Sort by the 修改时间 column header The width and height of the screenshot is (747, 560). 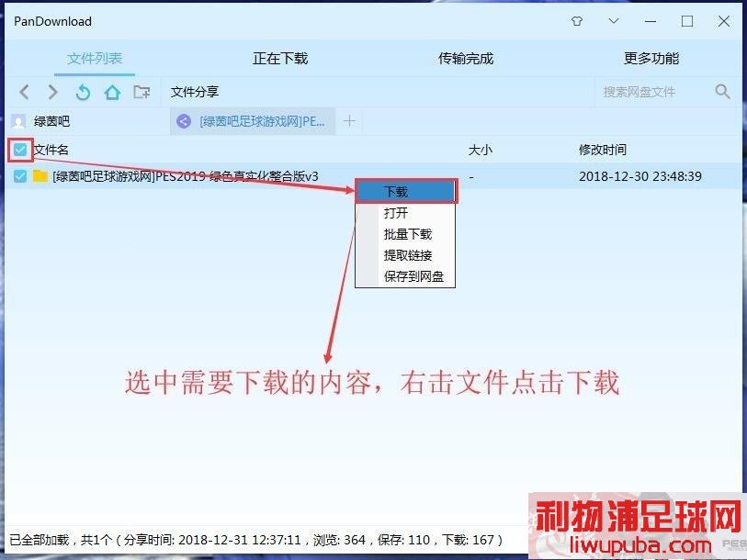coord(603,150)
